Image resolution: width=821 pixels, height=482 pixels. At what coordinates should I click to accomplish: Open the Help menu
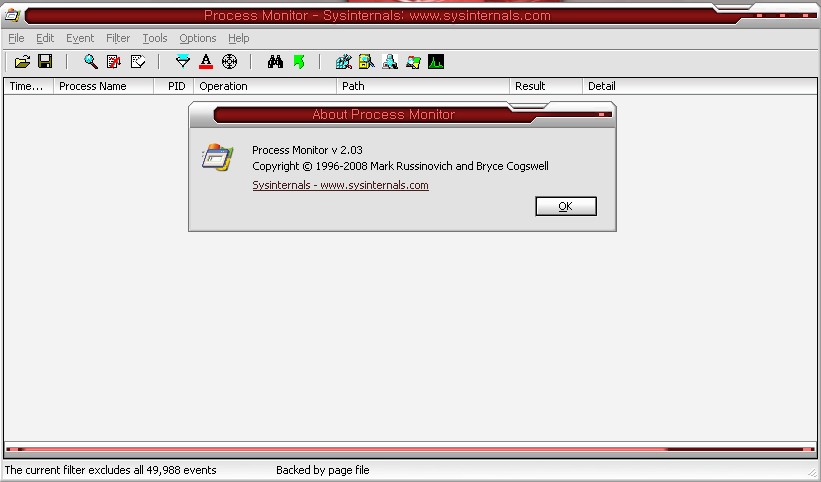pyautogui.click(x=238, y=38)
